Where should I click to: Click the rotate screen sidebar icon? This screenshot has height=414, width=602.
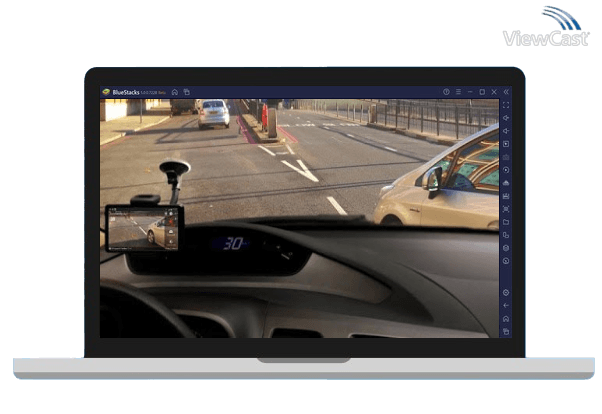[x=506, y=235]
